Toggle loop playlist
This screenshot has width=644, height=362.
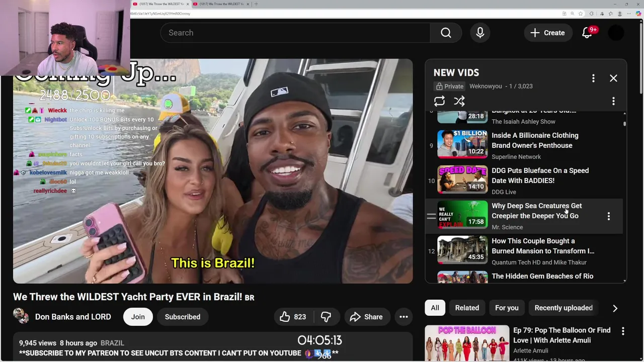click(439, 101)
